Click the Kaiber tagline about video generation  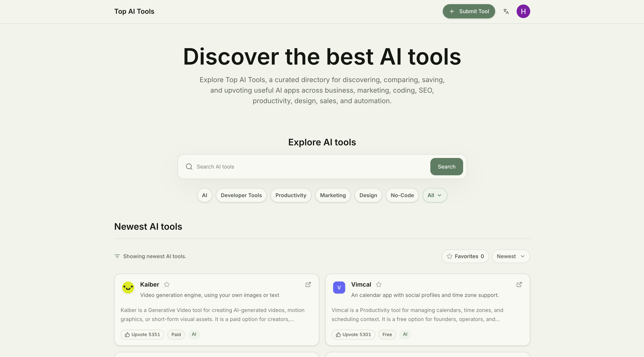point(210,295)
